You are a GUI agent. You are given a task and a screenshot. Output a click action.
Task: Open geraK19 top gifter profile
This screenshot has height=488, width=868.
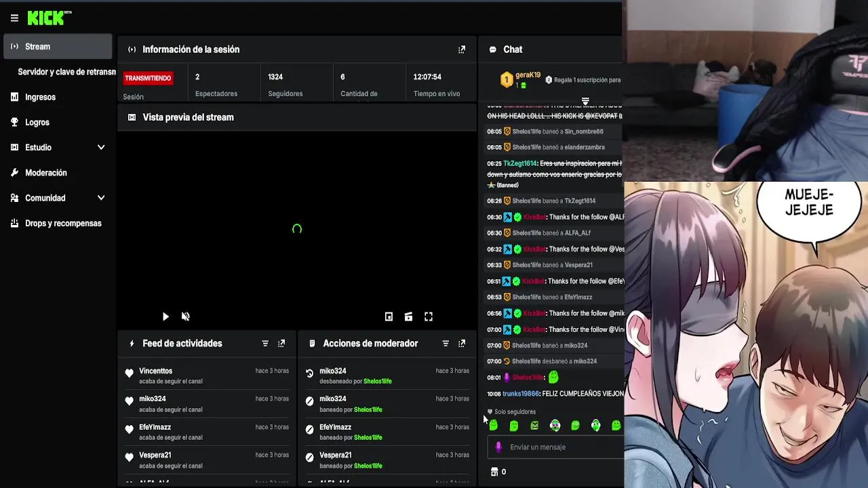[x=528, y=75]
